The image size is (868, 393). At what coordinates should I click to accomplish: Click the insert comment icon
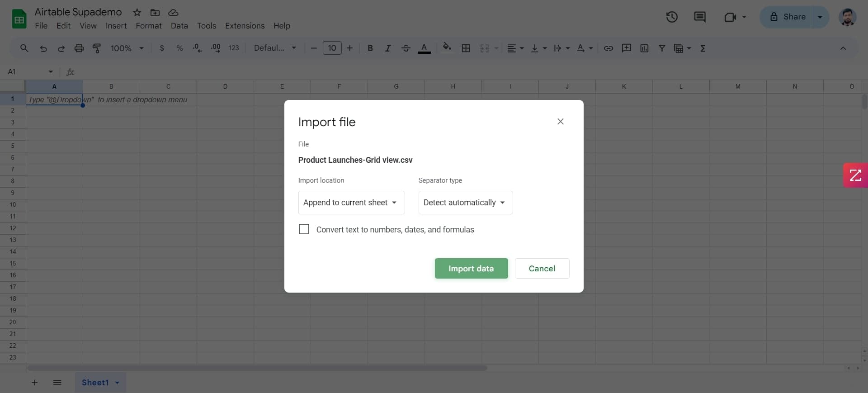[x=627, y=48]
